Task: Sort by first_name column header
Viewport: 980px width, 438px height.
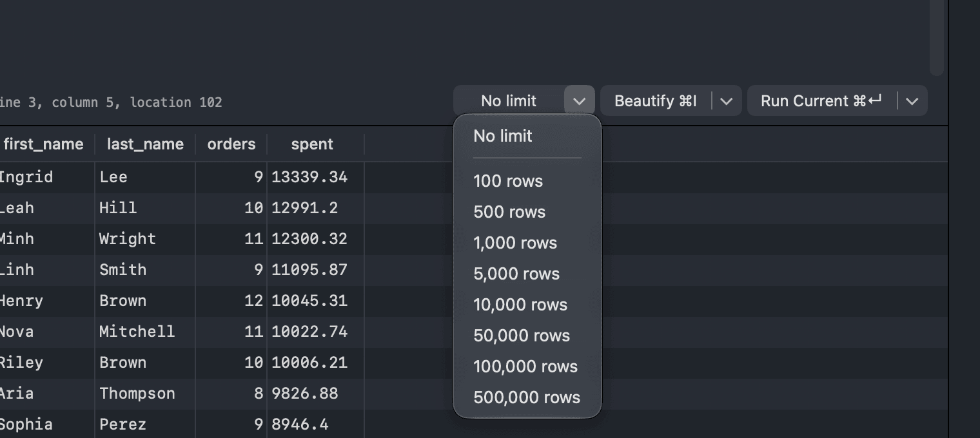Action: point(44,144)
